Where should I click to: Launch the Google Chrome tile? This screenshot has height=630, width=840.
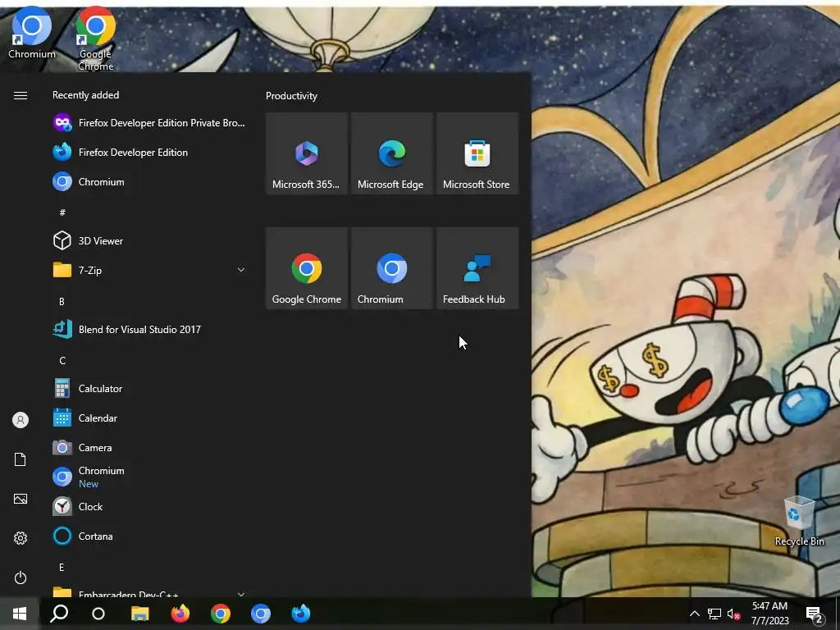point(307,268)
